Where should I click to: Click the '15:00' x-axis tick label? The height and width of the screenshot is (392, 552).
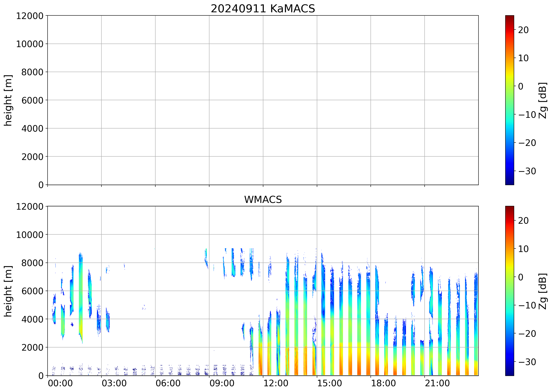[x=329, y=383]
